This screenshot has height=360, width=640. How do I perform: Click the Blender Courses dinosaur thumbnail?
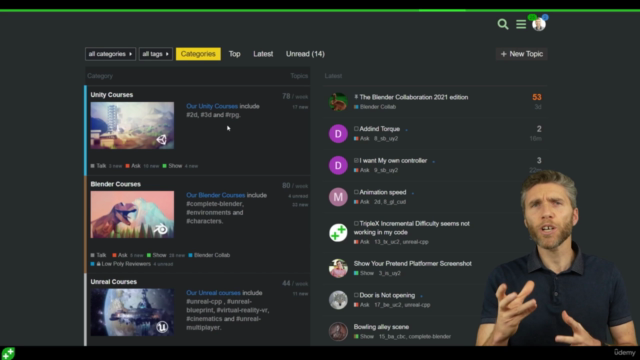tap(132, 215)
